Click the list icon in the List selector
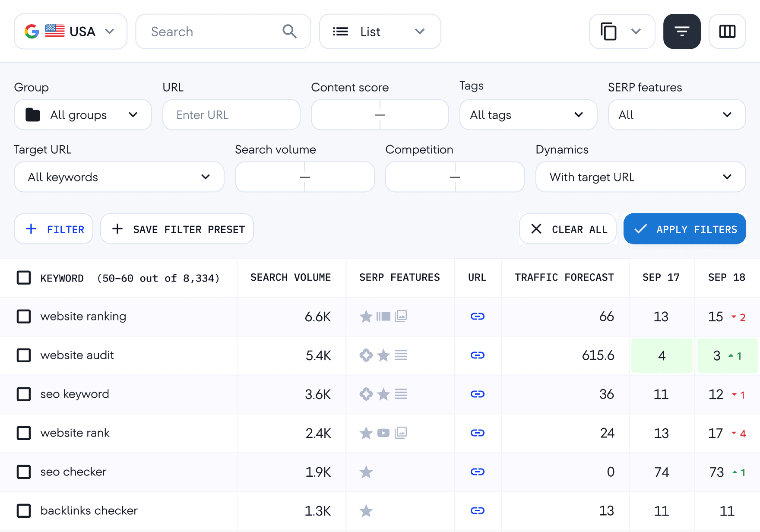 coord(340,31)
